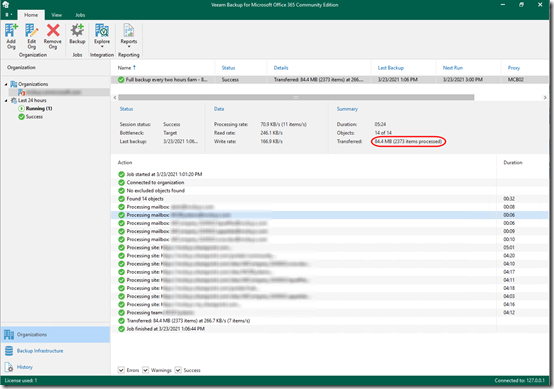Click status icon beside Found 14 objects
Screen dimensions: 554x389
[x=121, y=199]
